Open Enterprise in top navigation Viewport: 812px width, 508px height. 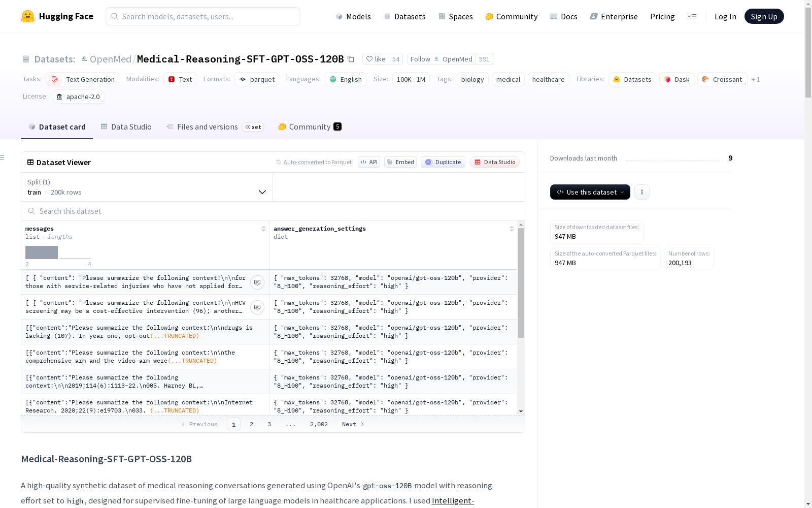tap(614, 16)
